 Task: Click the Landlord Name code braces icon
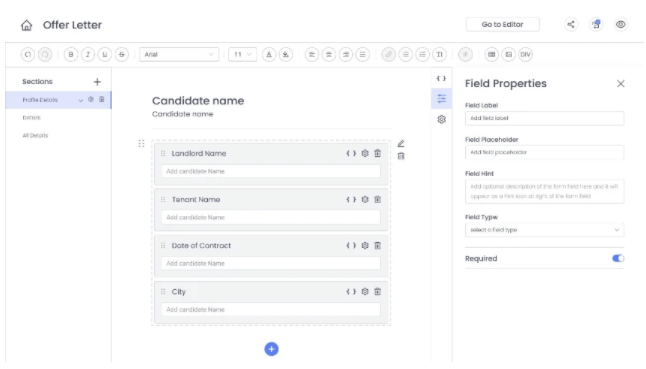click(x=351, y=153)
